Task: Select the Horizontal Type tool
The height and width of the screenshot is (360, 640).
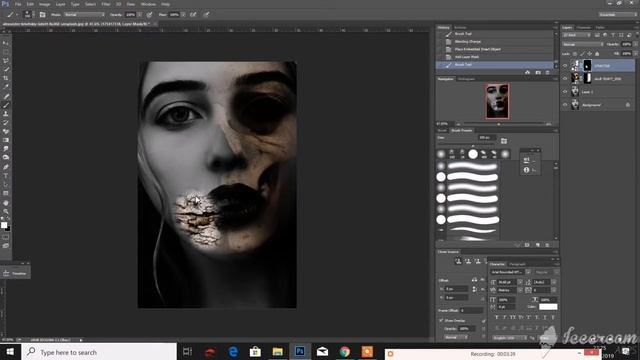Action: tap(6, 176)
